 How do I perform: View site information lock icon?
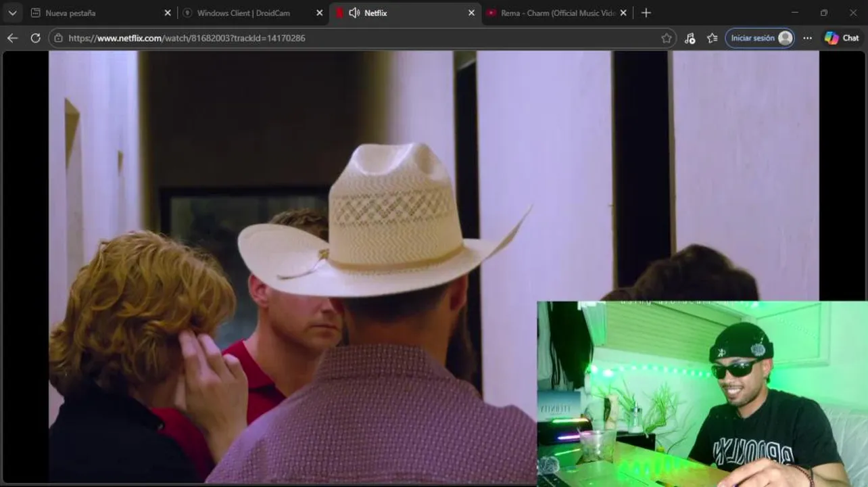coord(58,38)
